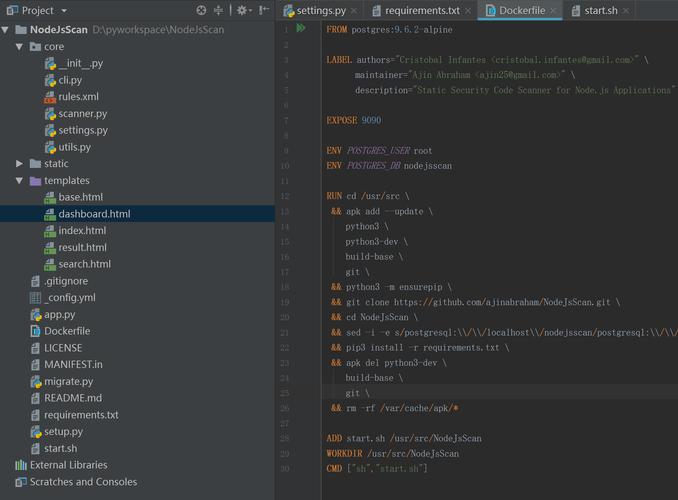This screenshot has height=500, width=678.
Task: Click pip3 install -r requirements.txt line
Action: (x=420, y=348)
